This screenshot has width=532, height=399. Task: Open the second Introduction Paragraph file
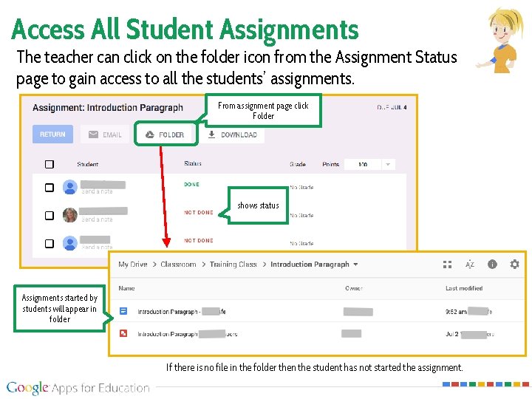coord(187,334)
